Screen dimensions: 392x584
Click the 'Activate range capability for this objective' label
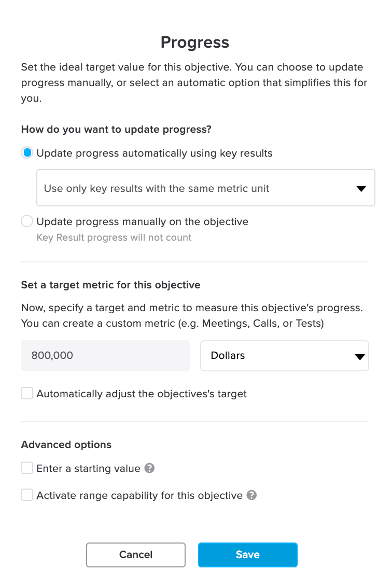(x=139, y=496)
